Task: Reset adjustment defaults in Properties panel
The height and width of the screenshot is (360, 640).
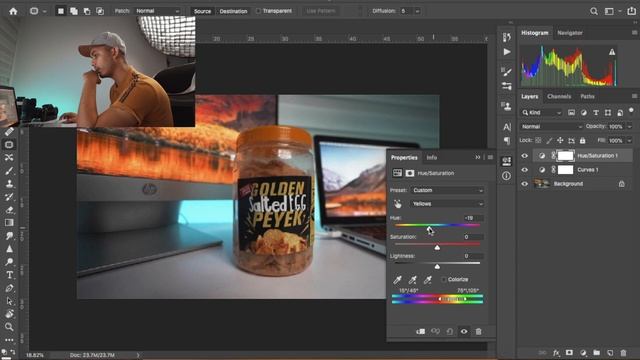Action: pyautogui.click(x=450, y=331)
